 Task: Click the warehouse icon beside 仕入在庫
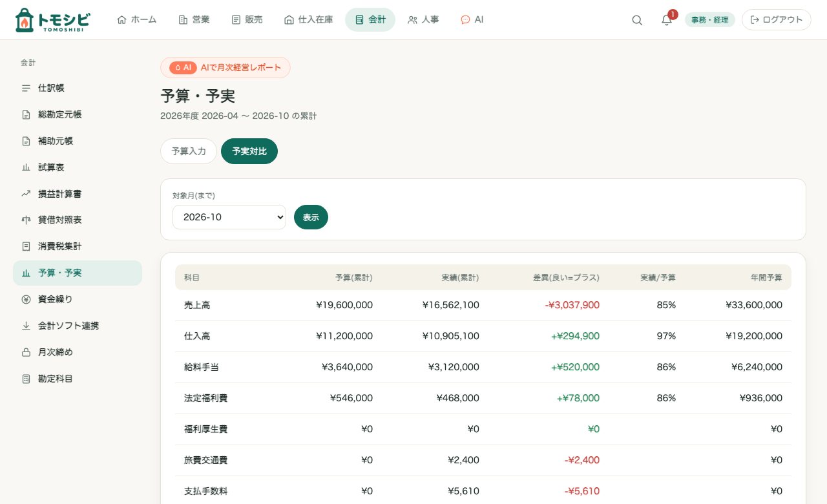coord(289,19)
